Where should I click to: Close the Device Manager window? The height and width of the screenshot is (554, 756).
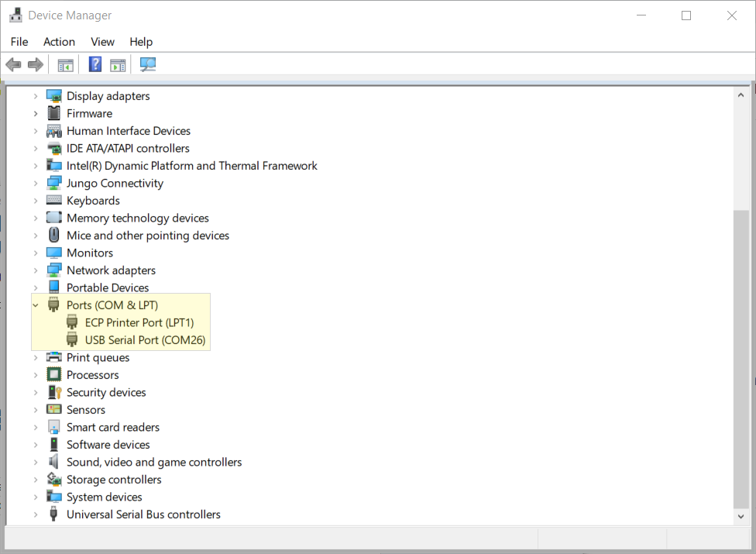[x=731, y=15]
